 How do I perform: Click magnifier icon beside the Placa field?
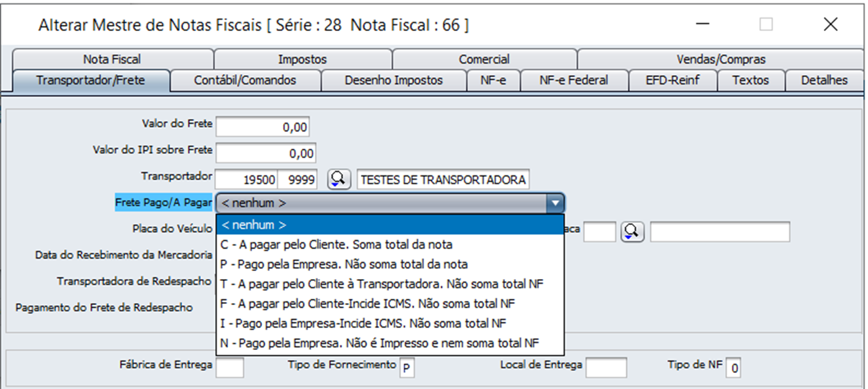click(x=632, y=232)
